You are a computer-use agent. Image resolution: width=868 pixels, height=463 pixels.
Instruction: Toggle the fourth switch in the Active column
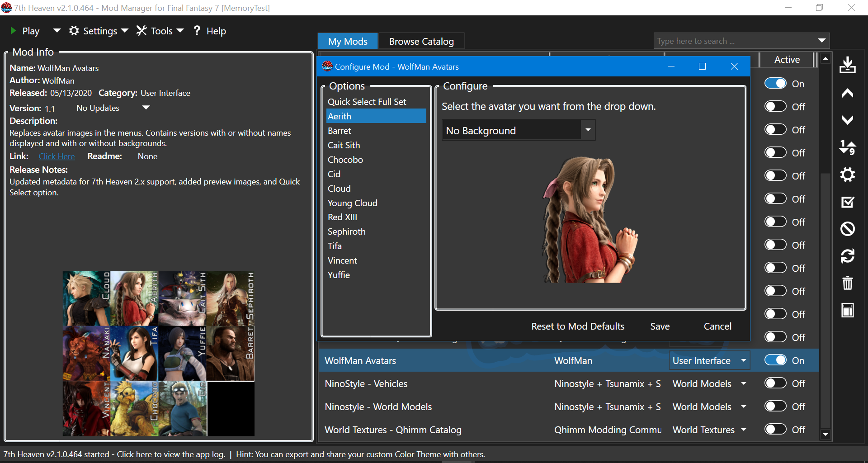[775, 153]
